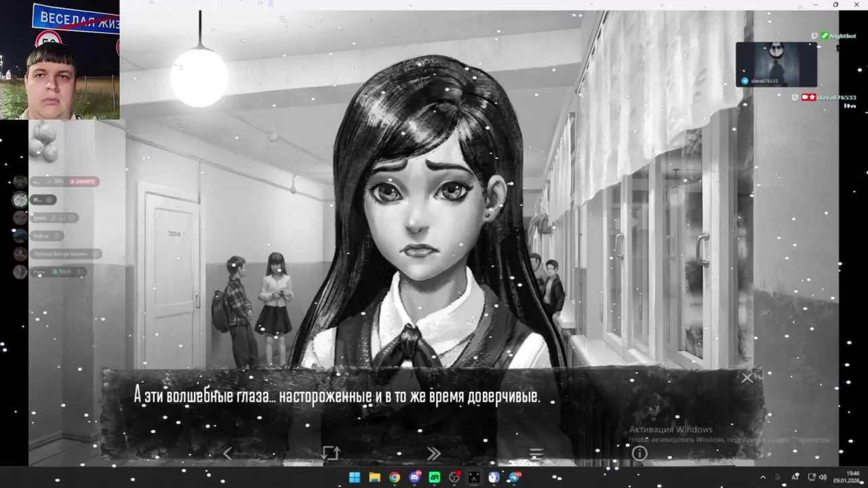
Task: Click the Qwez name label
Action: 39,218
